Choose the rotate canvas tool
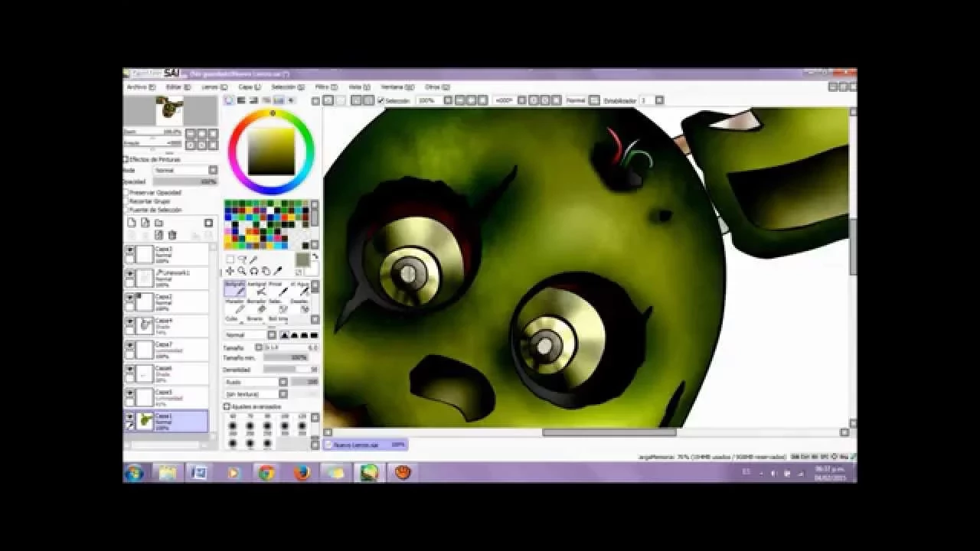Image resolution: width=980 pixels, height=551 pixels. point(253,271)
